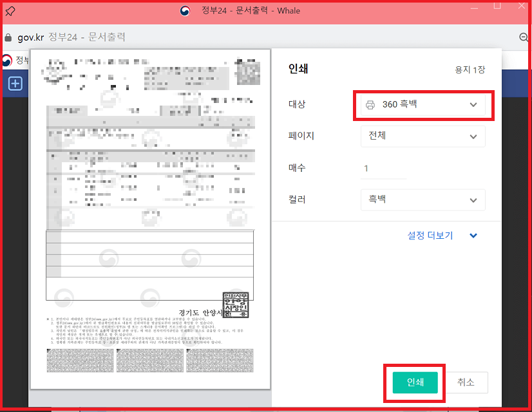The image size is (532, 412).
Task: Open the 대상 printer dropdown showing 360 흑백
Action: pos(423,104)
